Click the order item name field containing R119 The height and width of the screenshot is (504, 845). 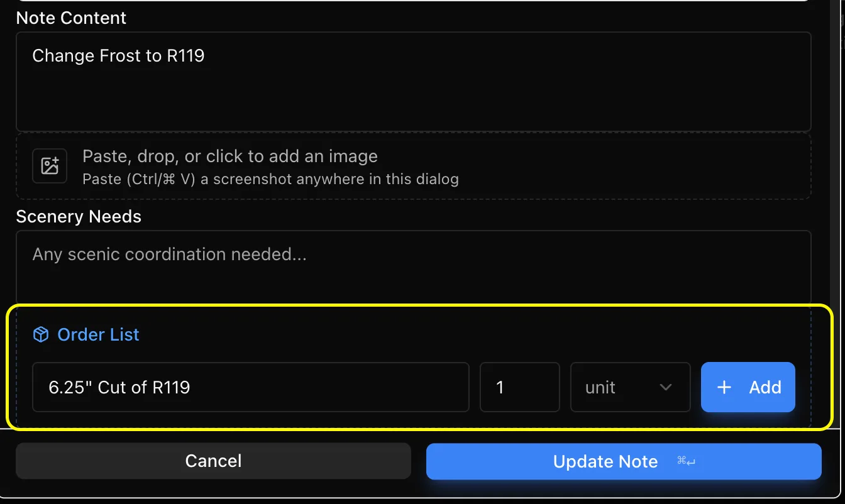tap(251, 387)
